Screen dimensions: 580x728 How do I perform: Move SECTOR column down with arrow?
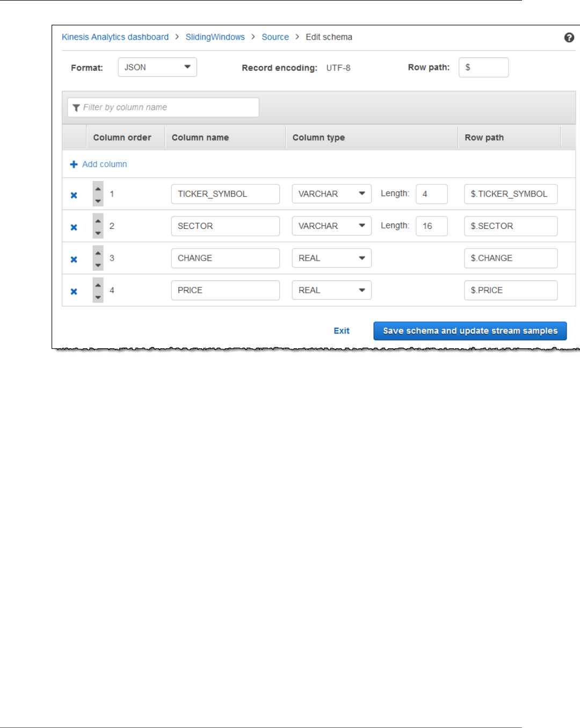98,233
